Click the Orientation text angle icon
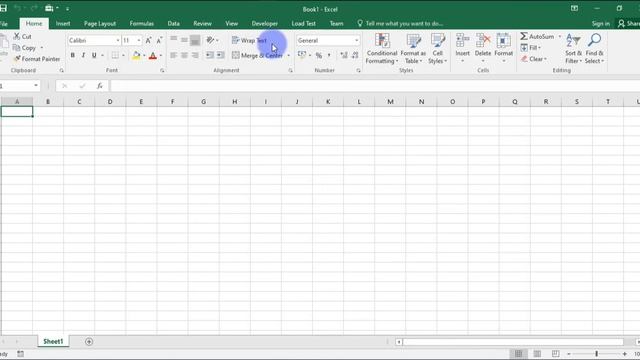Screen dimensions: 640x360 (x=210, y=40)
